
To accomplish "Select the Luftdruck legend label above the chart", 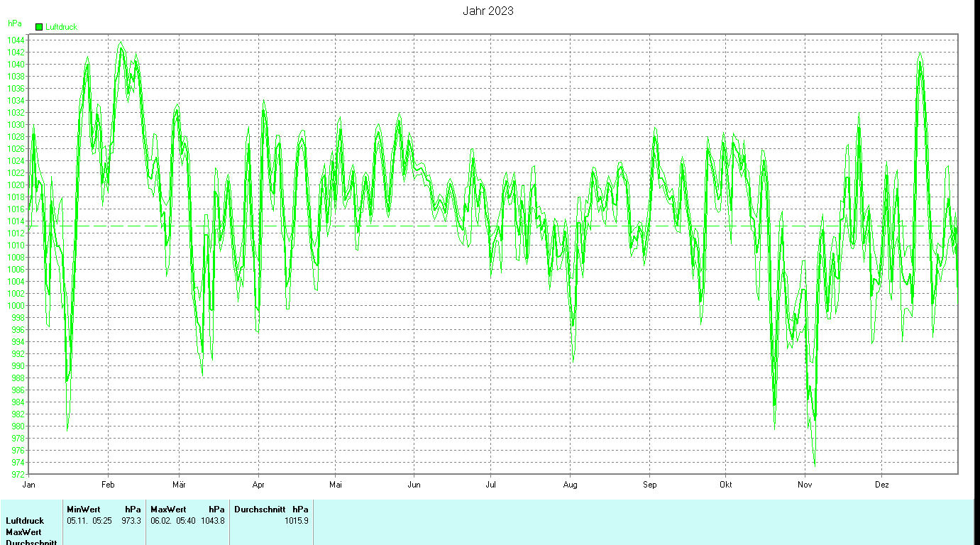I will pos(61,27).
